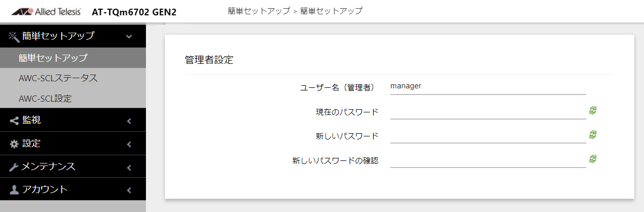
Task: Expand the アカウント menu arrow
Action: pyautogui.click(x=129, y=190)
